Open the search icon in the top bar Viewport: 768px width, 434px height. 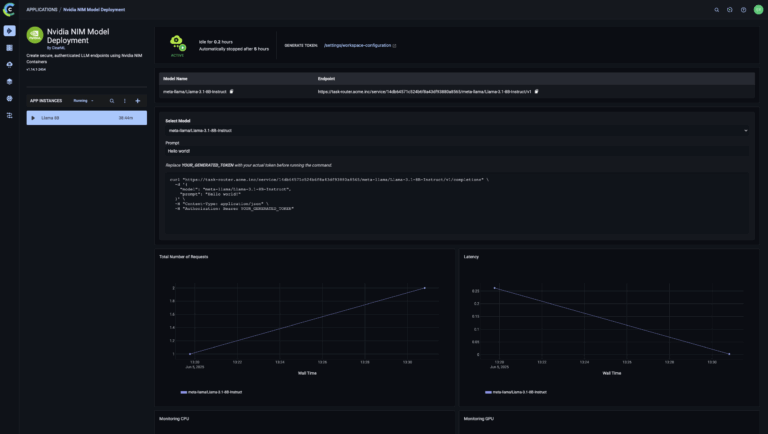(x=716, y=9)
